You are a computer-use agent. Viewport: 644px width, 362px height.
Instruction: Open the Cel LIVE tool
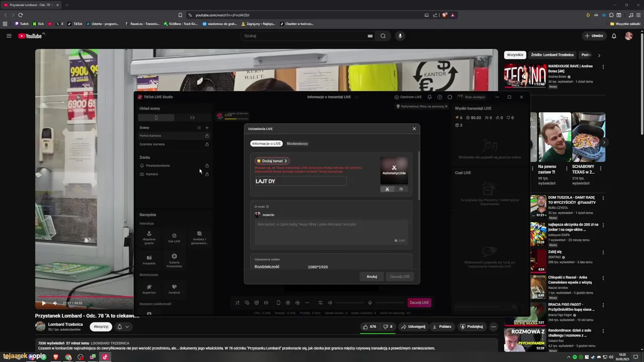click(x=174, y=237)
